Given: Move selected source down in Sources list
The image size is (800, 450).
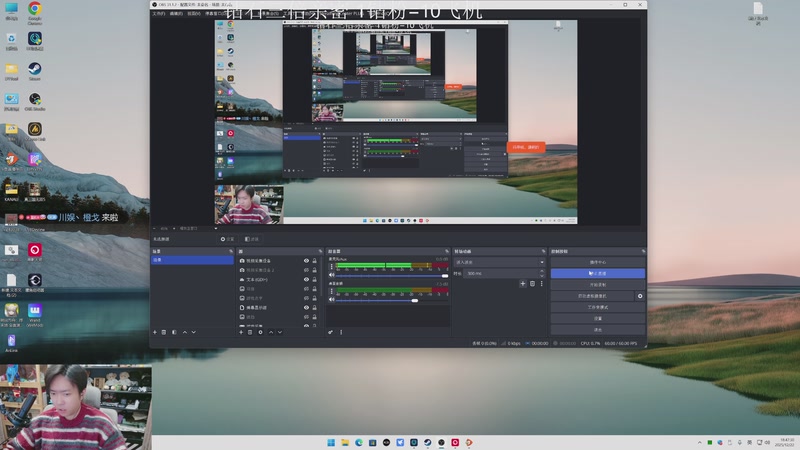Looking at the screenshot, I should coord(280,332).
